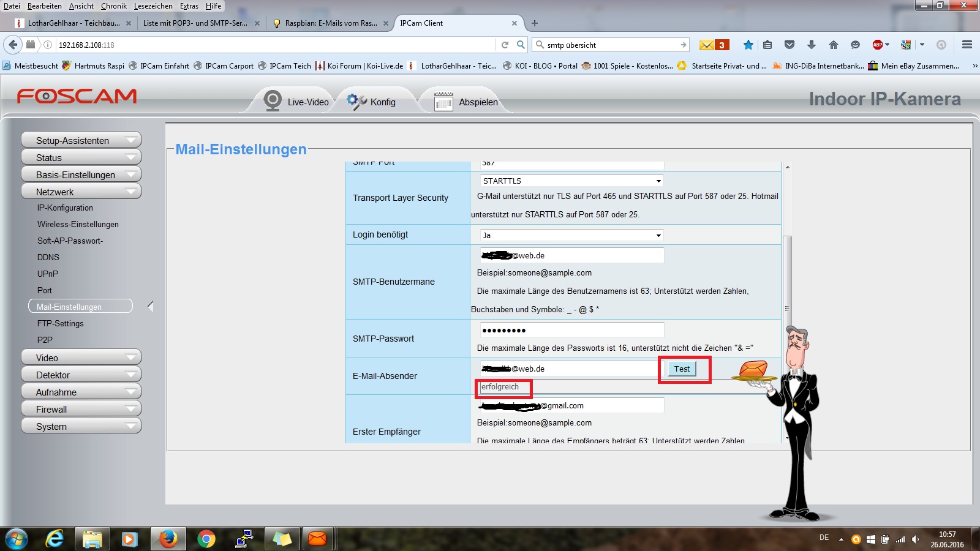
Task: Open the UPnP settings page
Action: tap(47, 274)
